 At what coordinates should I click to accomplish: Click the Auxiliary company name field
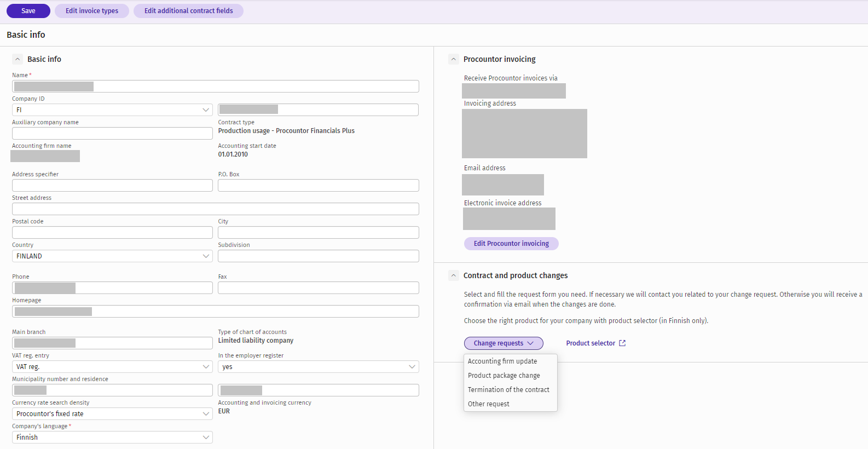pos(112,134)
